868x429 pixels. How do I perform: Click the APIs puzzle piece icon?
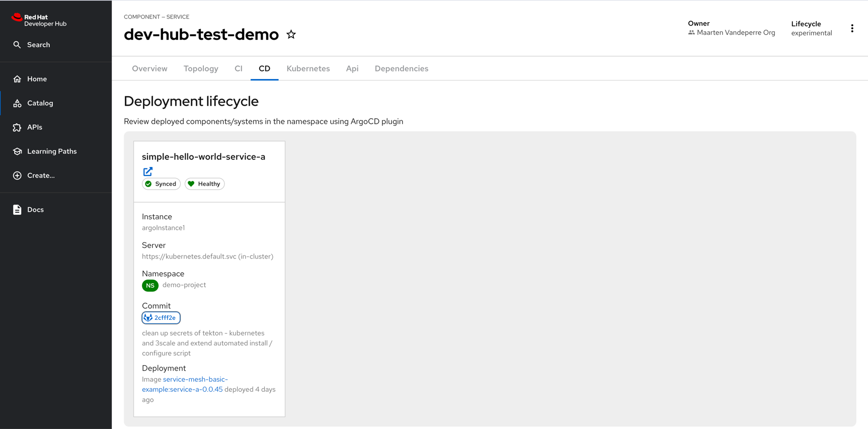17,127
